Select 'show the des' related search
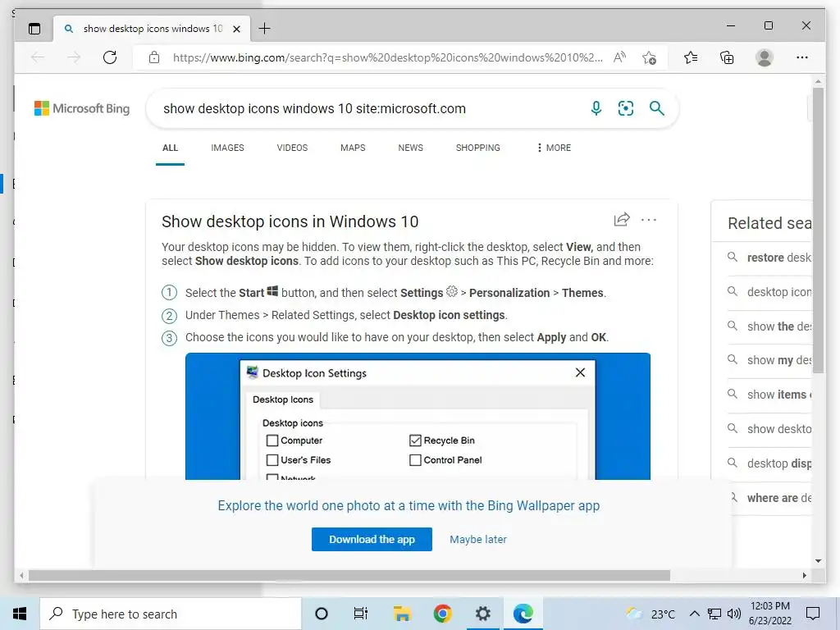This screenshot has height=630, width=840. tap(769, 326)
